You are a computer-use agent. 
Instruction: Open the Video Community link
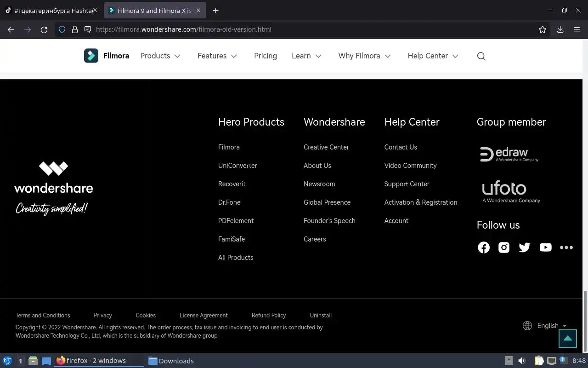(x=410, y=166)
